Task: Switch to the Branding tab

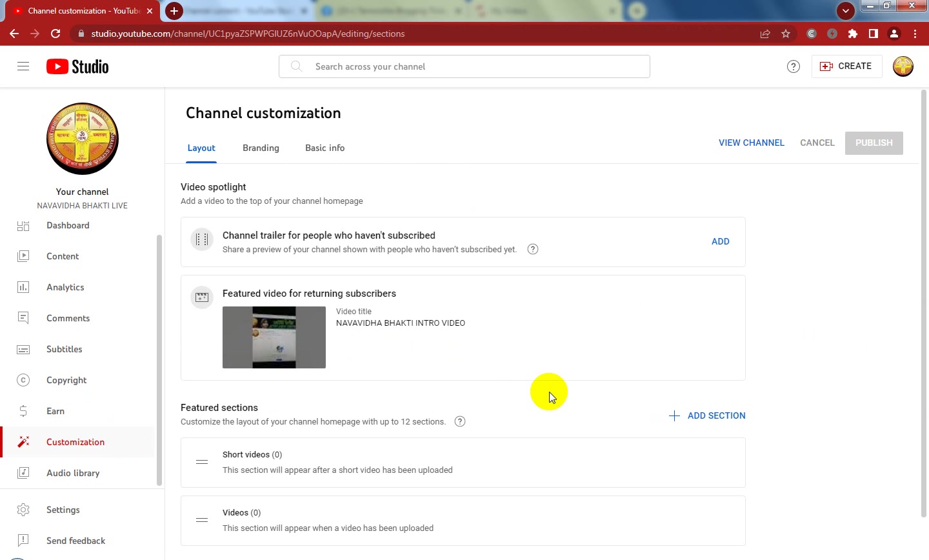Action: [x=261, y=148]
